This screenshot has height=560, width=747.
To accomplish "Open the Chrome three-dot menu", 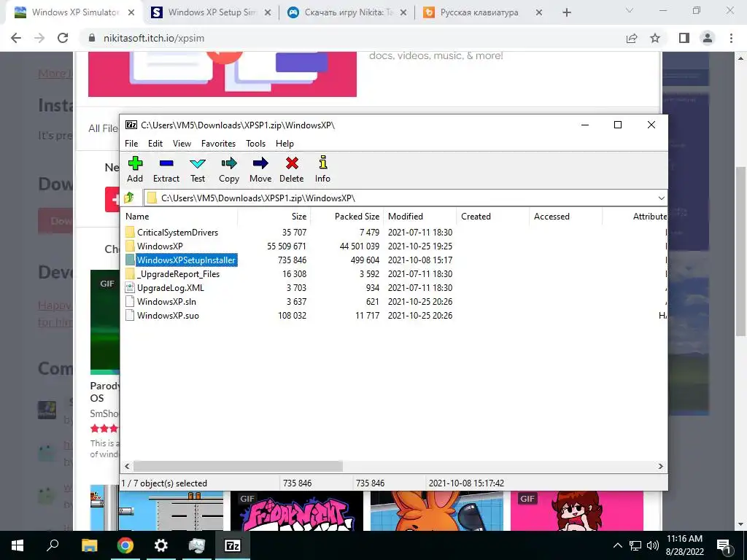I will pos(731,38).
